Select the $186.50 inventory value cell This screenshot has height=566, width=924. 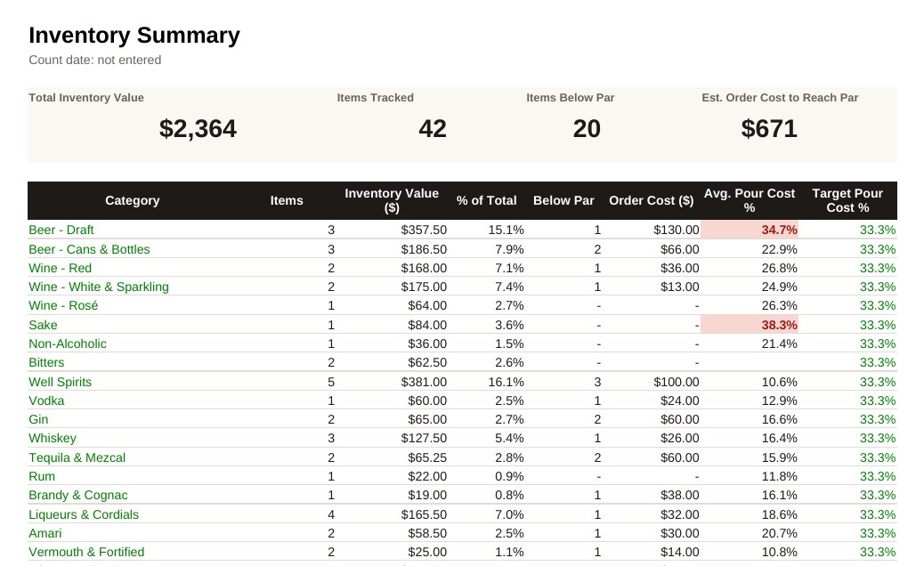point(424,249)
